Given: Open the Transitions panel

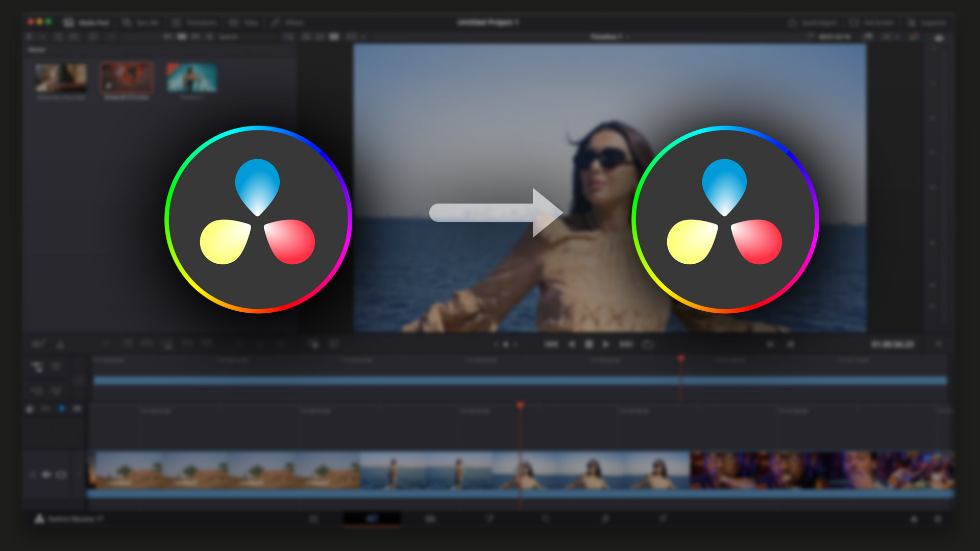Looking at the screenshot, I should pos(195,22).
